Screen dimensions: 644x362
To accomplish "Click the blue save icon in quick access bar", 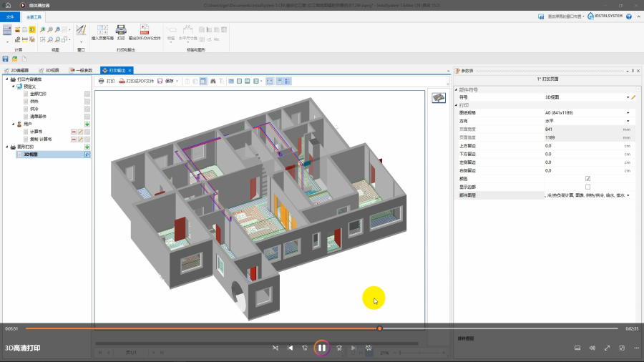I will pyautogui.click(x=6, y=59).
